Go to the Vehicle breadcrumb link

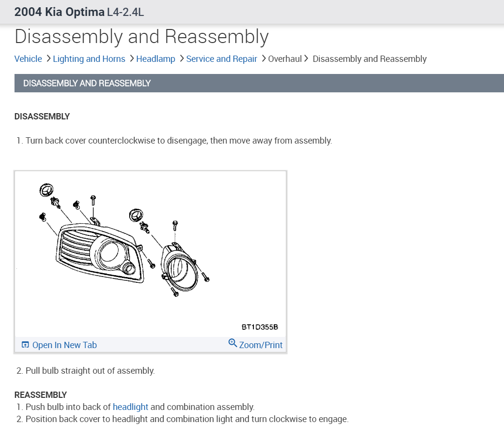click(28, 59)
